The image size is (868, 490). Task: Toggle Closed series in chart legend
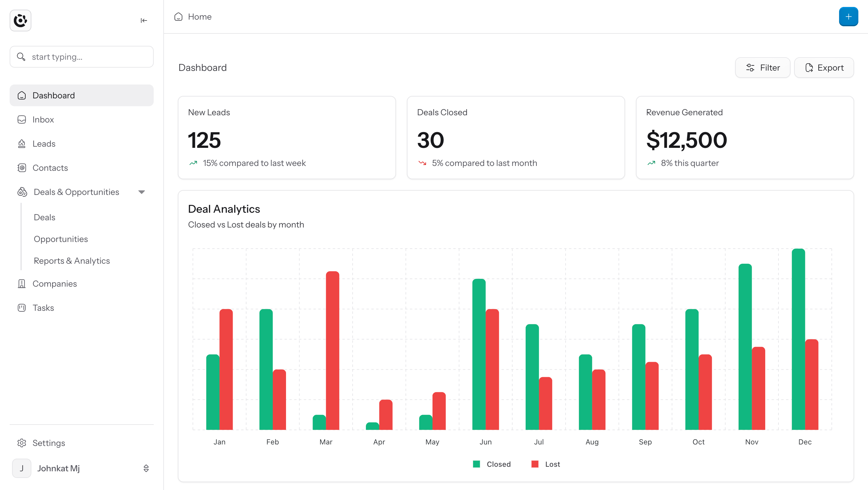click(492, 464)
